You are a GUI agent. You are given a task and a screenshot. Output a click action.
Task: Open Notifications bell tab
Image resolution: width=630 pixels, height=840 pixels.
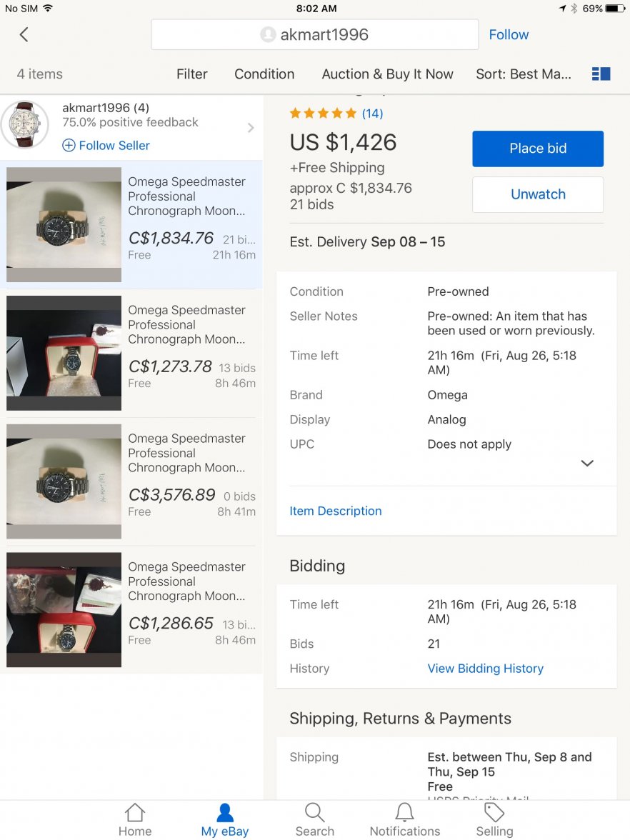tap(404, 819)
